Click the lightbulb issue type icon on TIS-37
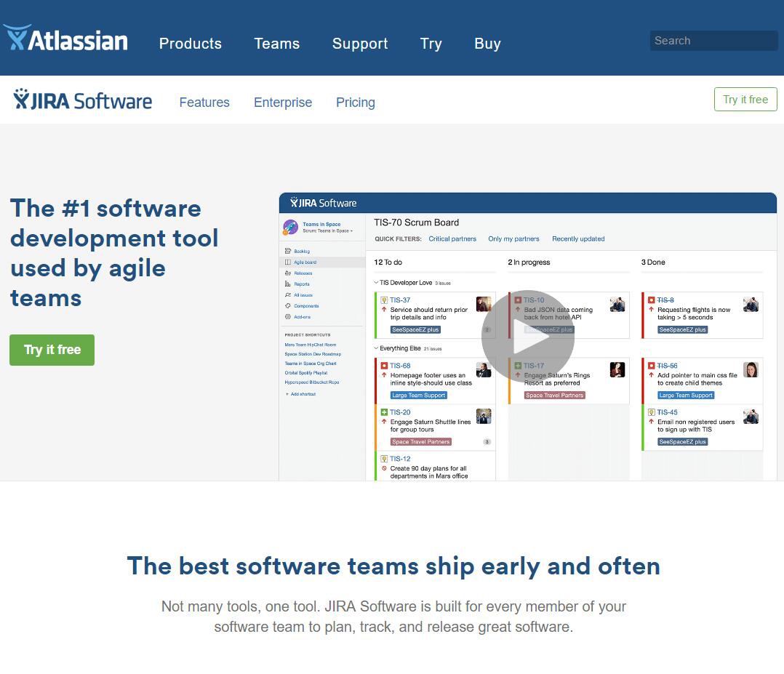 pos(384,300)
